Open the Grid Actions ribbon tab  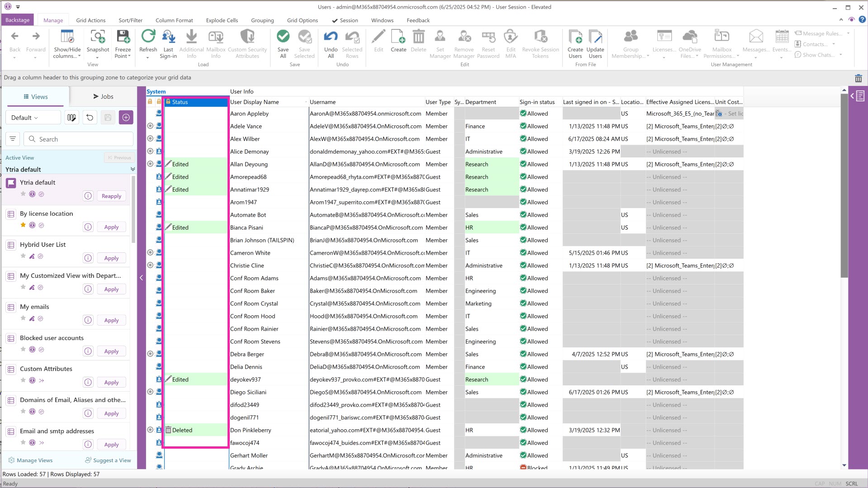point(90,20)
